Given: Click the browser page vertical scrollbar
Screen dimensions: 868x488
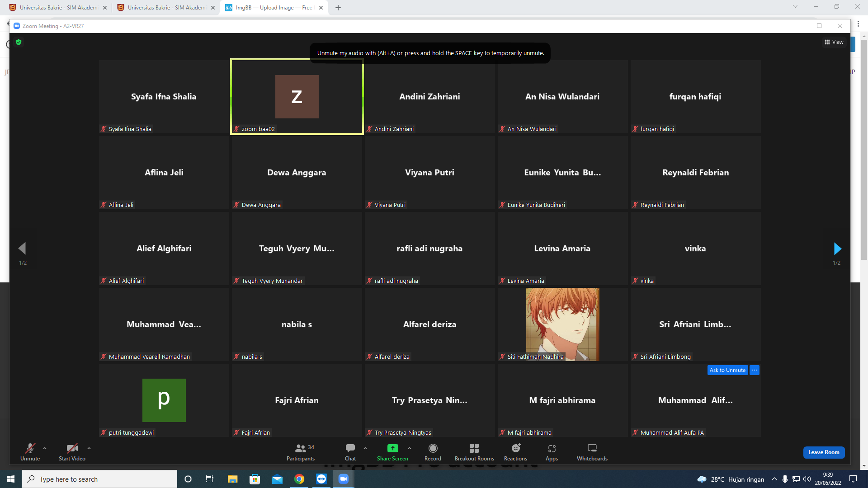Looking at the screenshot, I should pyautogui.click(x=864, y=149).
